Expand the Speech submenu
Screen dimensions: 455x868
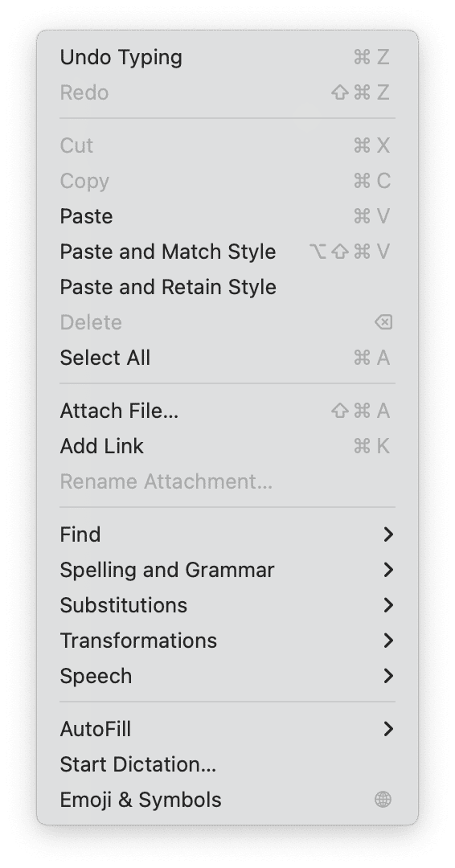(227, 676)
